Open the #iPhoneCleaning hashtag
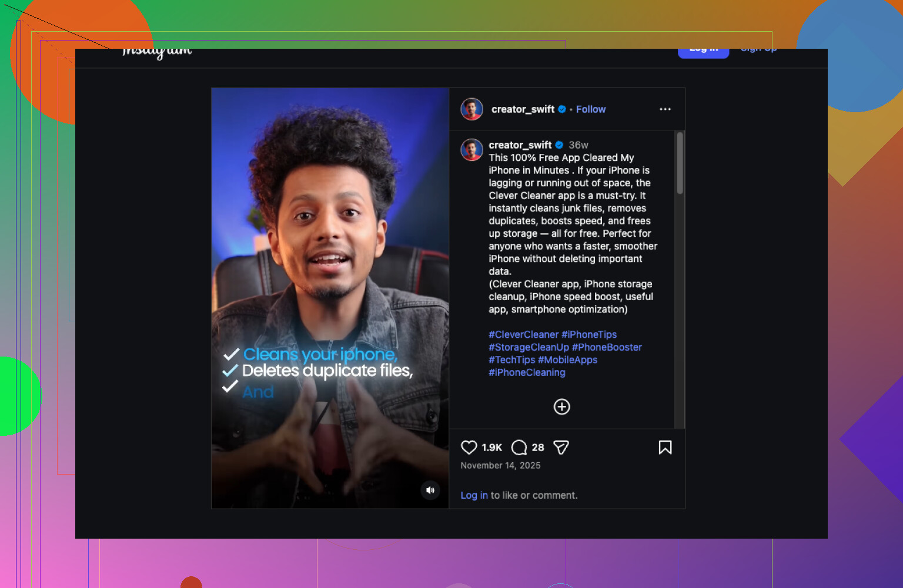Viewport: 903px width, 588px height. [x=527, y=372]
